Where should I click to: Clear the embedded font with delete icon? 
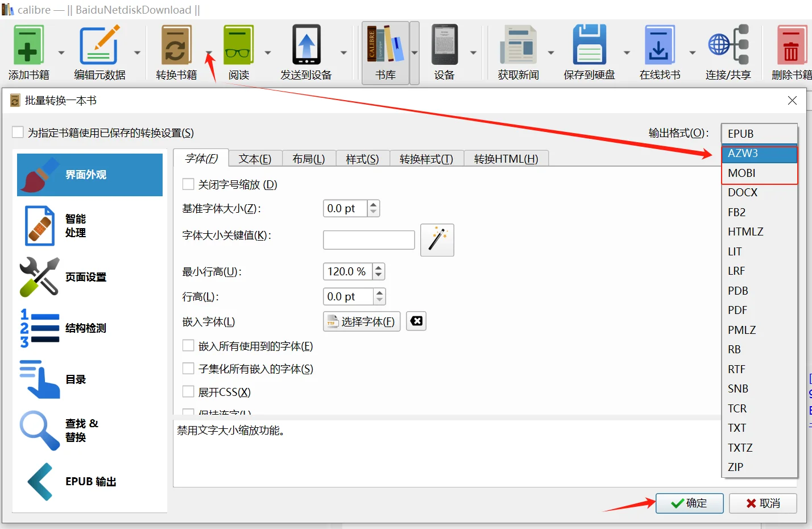tap(416, 321)
